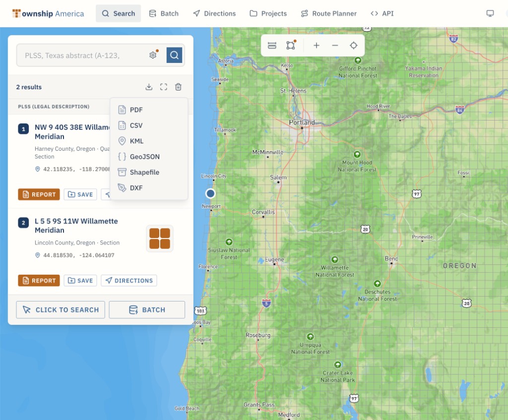The width and height of the screenshot is (508, 420).
Task: Open result 'NW 9 40S 38E Willamette Meridian'
Action: click(72, 132)
